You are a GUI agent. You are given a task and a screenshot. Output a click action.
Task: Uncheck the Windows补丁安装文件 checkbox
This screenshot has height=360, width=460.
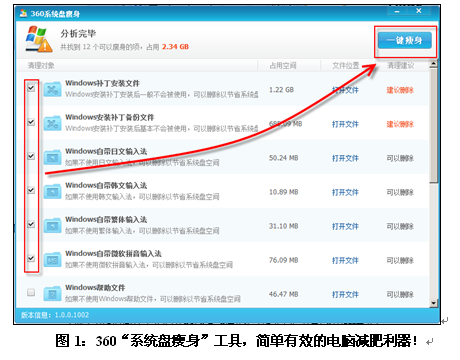31,88
